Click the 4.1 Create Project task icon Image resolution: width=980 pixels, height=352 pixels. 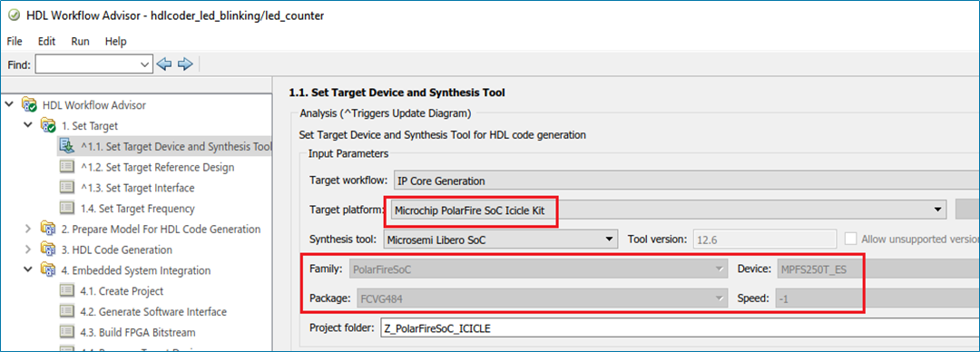coord(67,290)
